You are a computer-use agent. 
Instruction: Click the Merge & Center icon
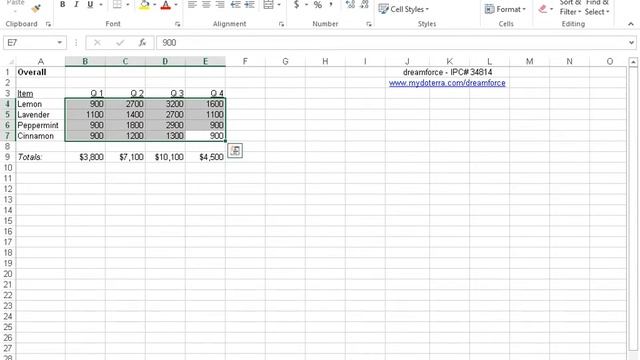[268, 4]
